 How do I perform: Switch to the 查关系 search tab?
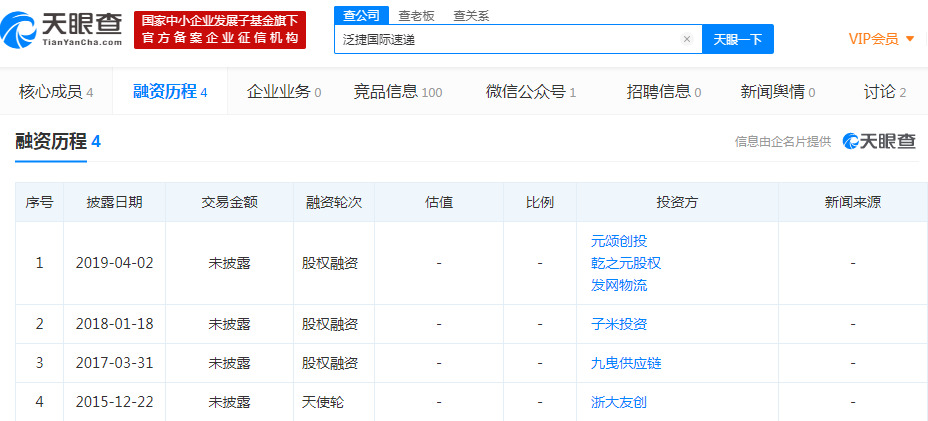pyautogui.click(x=471, y=16)
